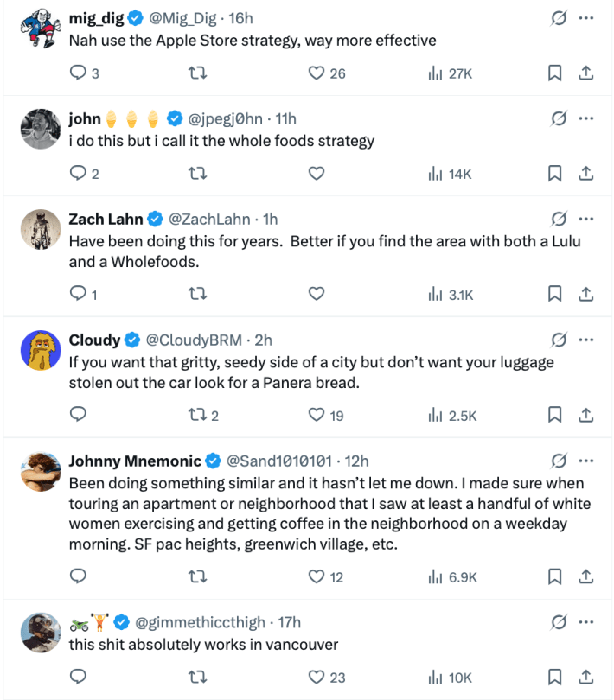Bookmark Cloudy's Panera bread reply
The width and height of the screenshot is (614, 700).
tap(554, 415)
